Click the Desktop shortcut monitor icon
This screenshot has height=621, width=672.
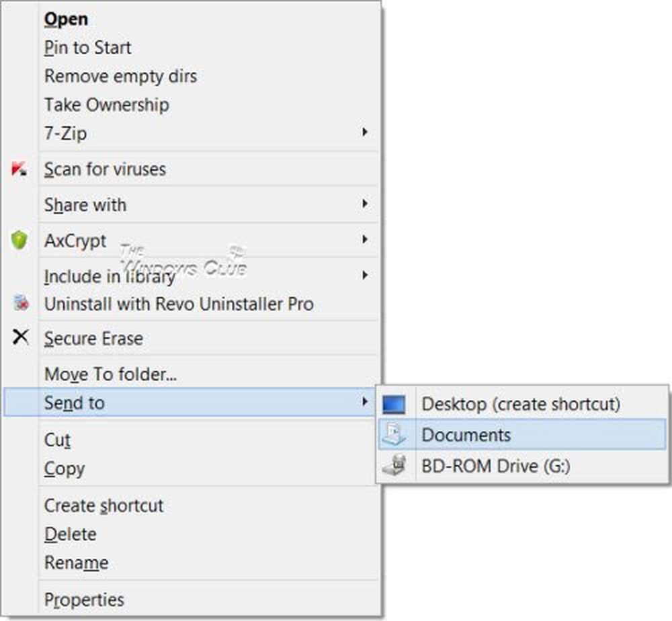point(394,405)
